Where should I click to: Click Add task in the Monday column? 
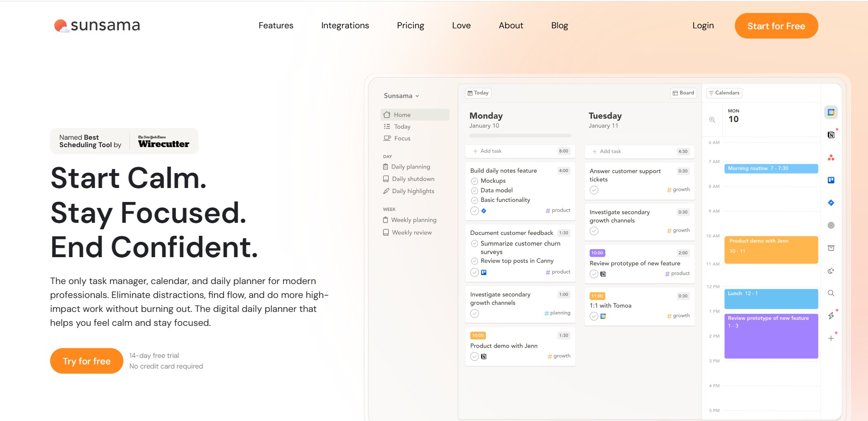pyautogui.click(x=520, y=151)
